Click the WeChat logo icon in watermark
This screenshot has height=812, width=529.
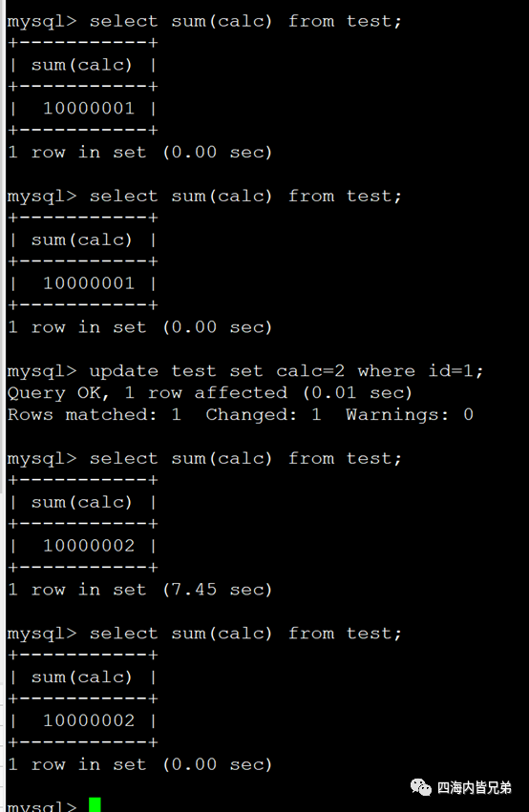click(x=421, y=787)
